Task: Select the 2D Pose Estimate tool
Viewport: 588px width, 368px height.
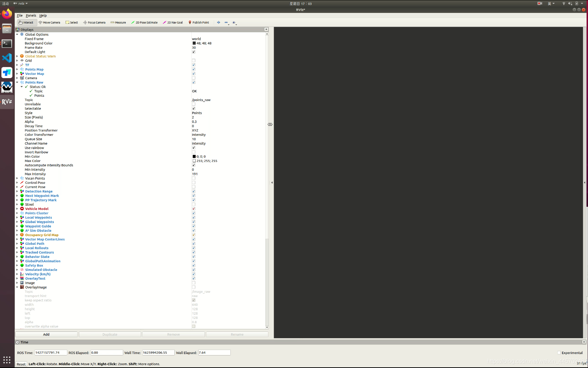Action: (x=144, y=22)
